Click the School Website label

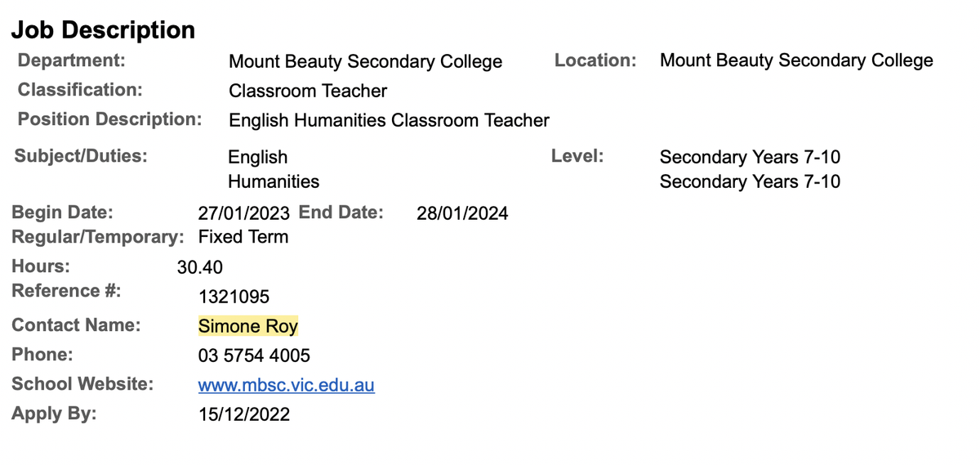tap(82, 384)
